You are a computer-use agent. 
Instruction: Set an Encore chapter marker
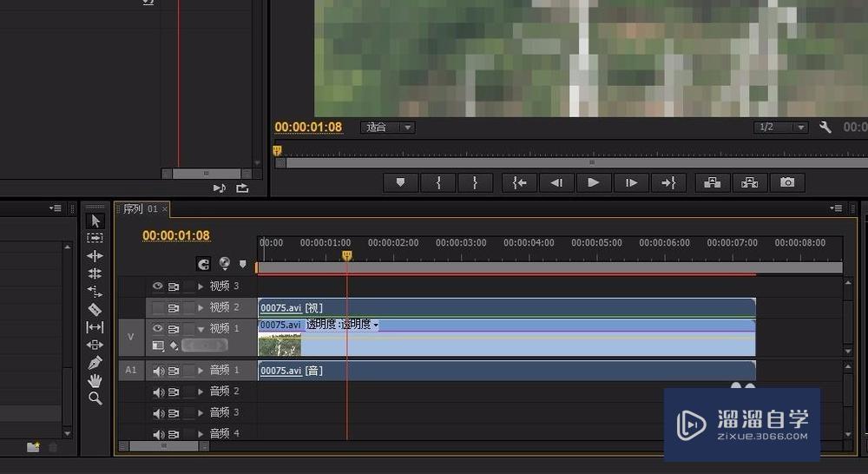[224, 264]
